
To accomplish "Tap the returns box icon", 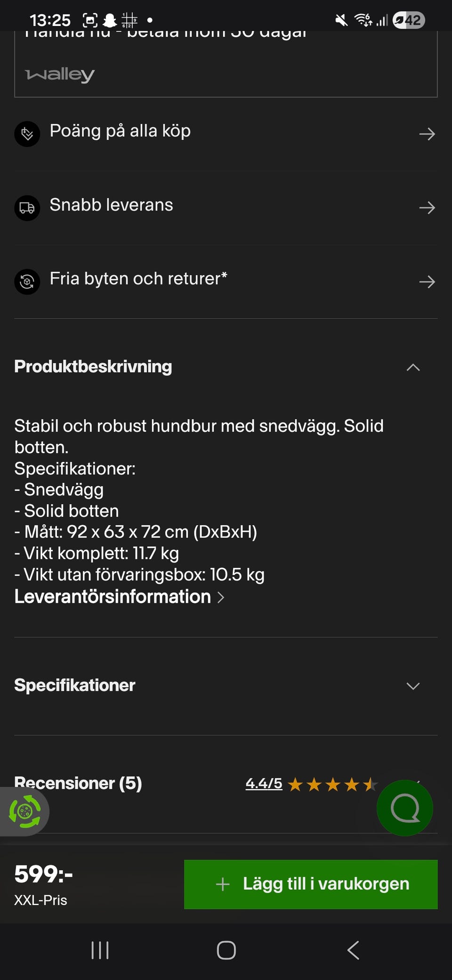I will [27, 282].
